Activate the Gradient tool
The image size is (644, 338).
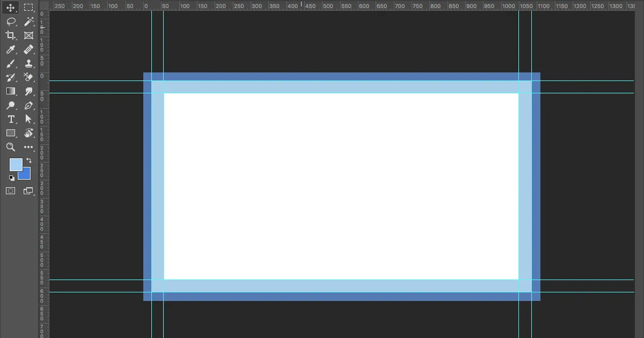coord(10,91)
